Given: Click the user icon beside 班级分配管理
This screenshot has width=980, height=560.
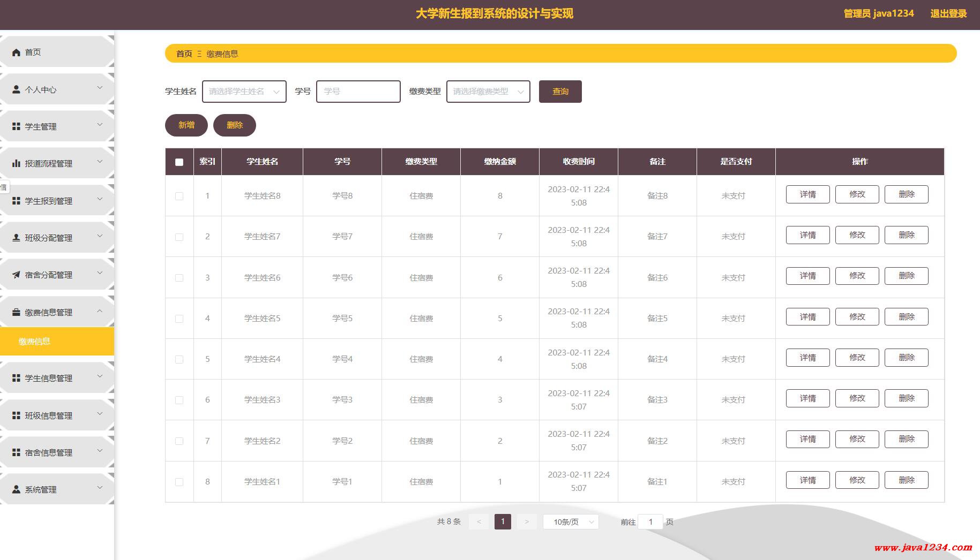Looking at the screenshot, I should coord(16,238).
